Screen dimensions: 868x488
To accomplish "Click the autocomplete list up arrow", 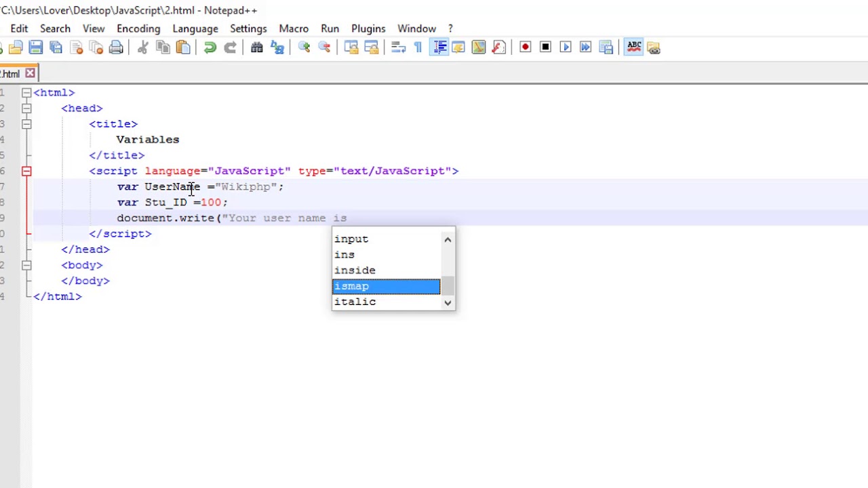I will [x=448, y=239].
